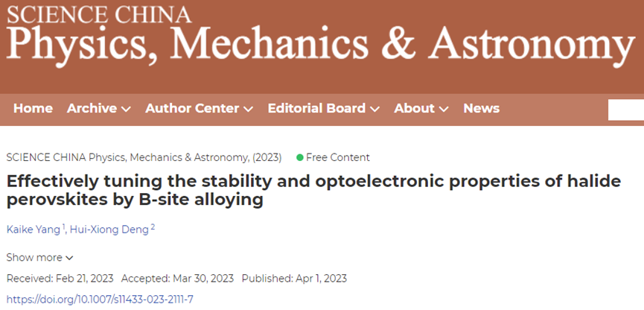Click the white search input field
The image size is (644, 310).
click(626, 110)
